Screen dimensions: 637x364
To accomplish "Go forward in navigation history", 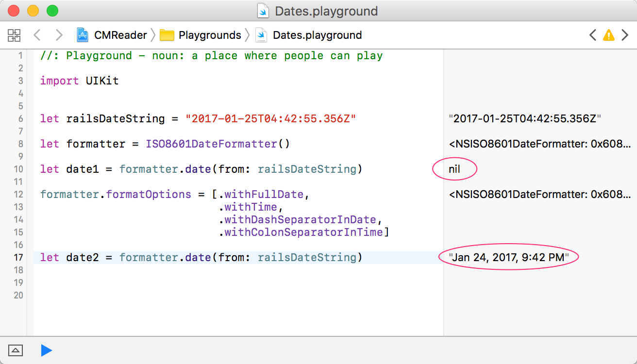I will click(x=59, y=35).
